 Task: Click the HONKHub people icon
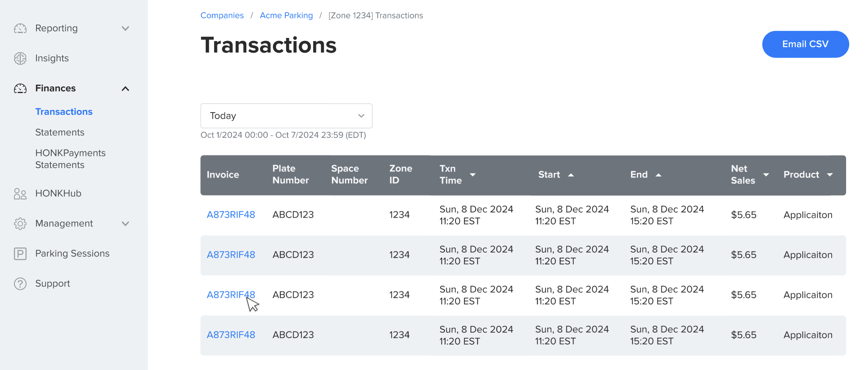point(20,194)
